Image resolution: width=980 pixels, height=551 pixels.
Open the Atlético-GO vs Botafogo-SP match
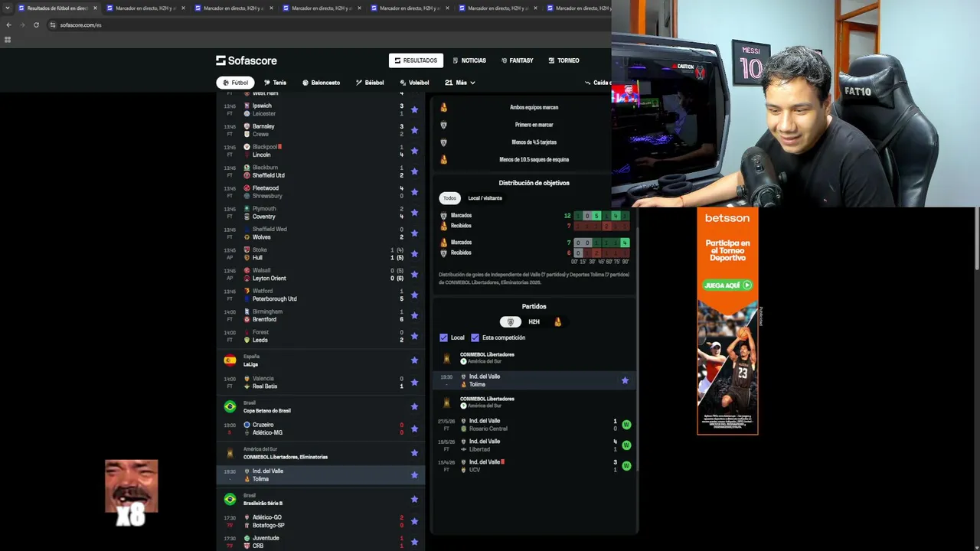tap(321, 521)
